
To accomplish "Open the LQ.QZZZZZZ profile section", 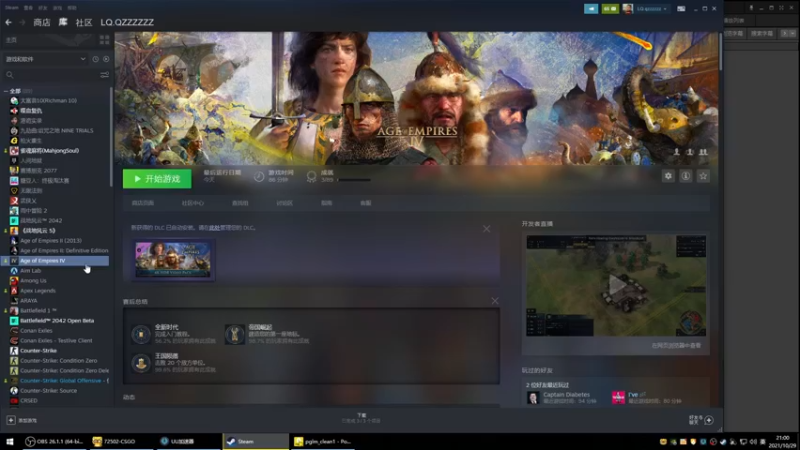I will (127, 22).
